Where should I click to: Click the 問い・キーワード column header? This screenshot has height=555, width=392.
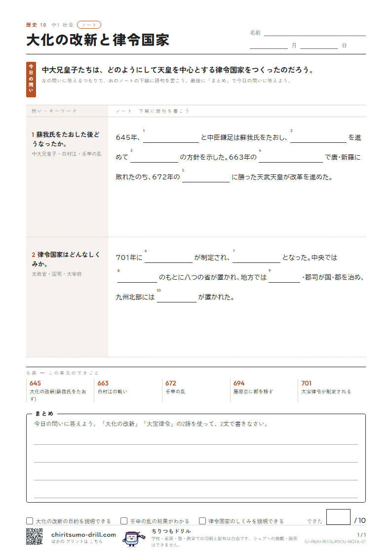(54, 111)
